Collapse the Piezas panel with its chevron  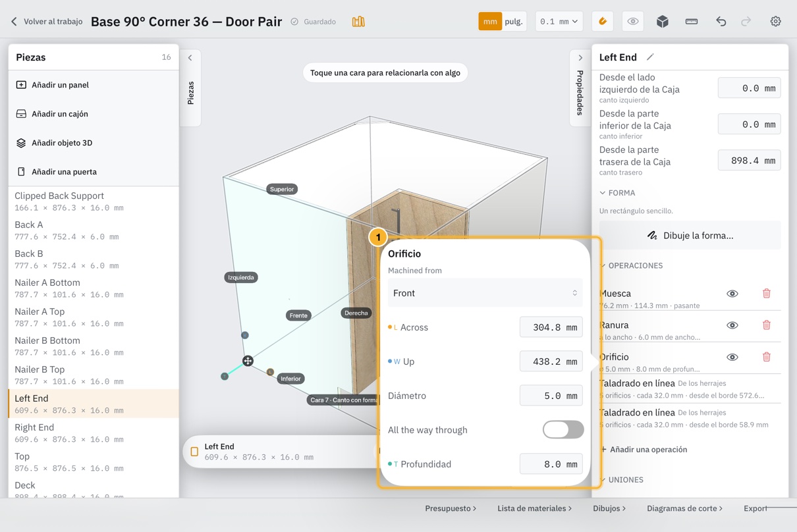click(x=190, y=58)
